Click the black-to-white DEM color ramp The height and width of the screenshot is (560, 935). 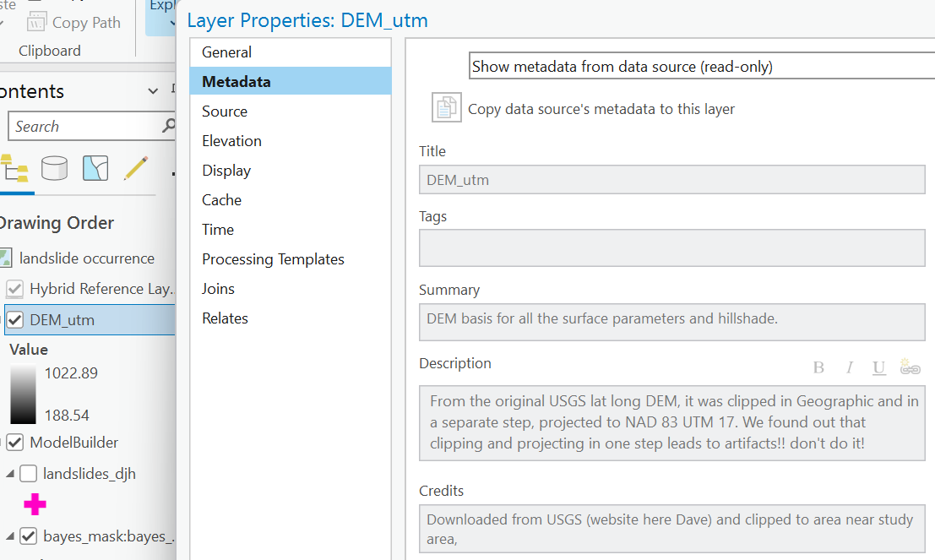pyautogui.click(x=23, y=394)
